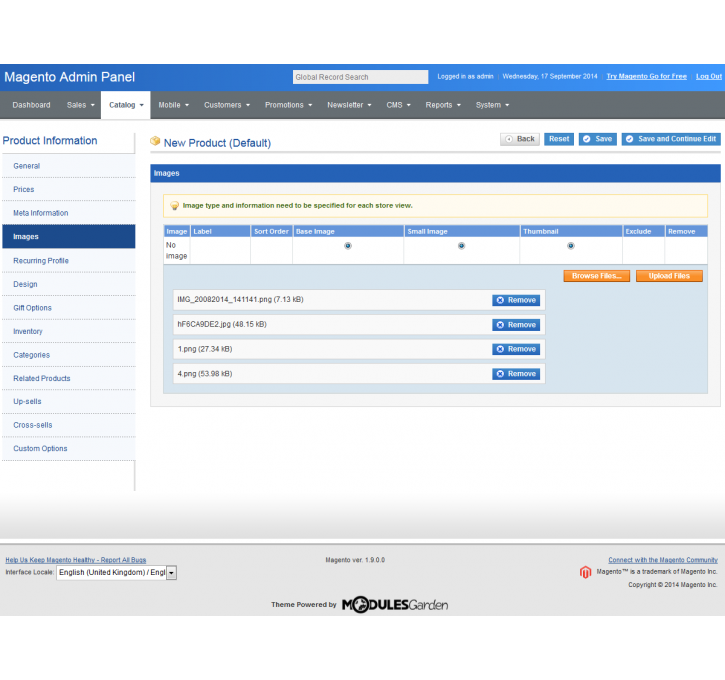Click the Upload Files button

pos(669,276)
